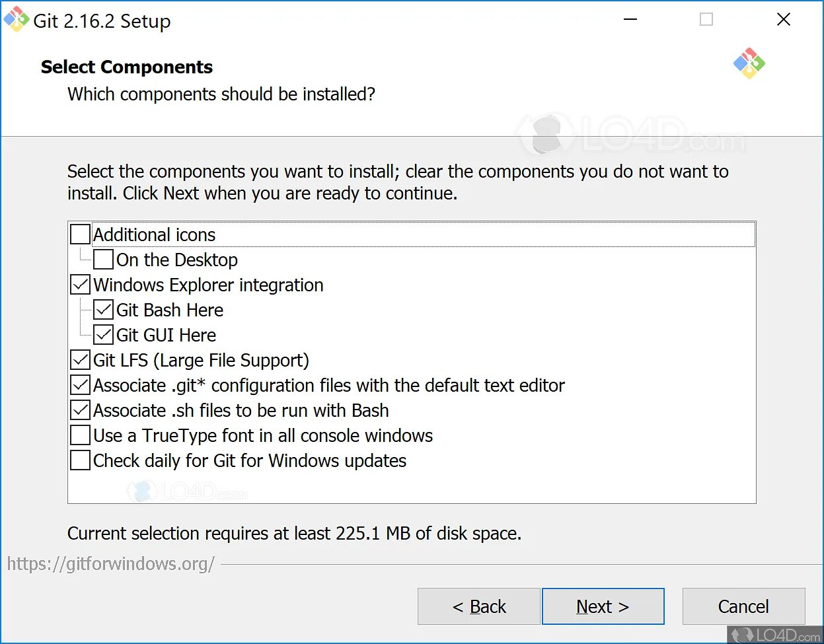Deselect Git LFS (Large File Support)

click(x=81, y=360)
